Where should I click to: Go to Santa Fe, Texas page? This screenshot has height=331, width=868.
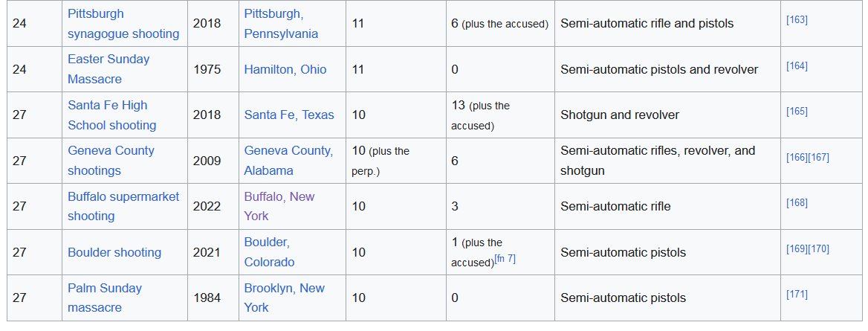289,115
